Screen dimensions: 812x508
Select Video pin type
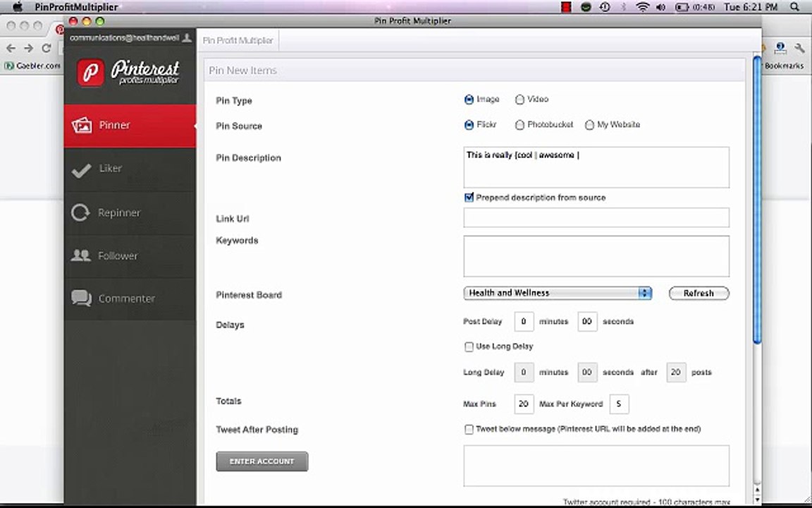(x=519, y=99)
